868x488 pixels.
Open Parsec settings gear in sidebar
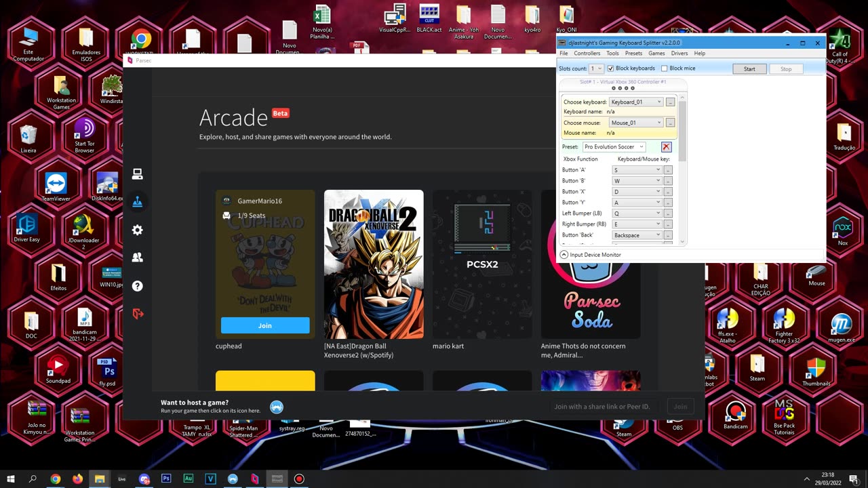(137, 230)
